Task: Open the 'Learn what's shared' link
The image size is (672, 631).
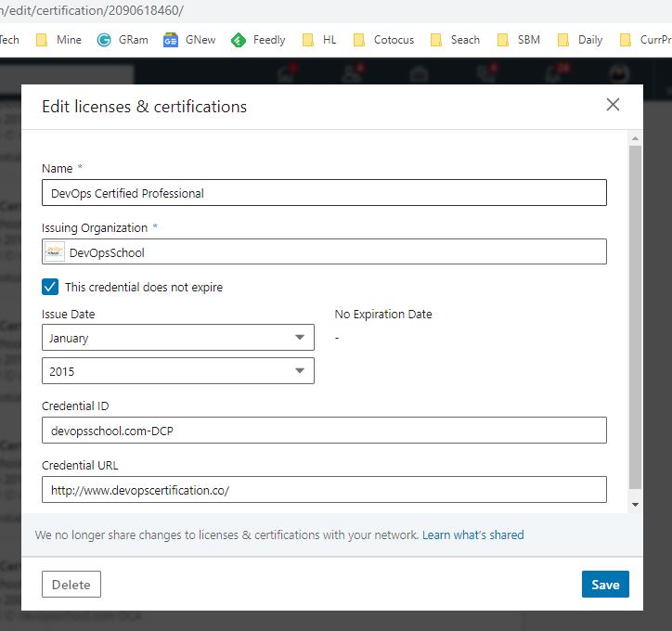Action: pyautogui.click(x=472, y=535)
